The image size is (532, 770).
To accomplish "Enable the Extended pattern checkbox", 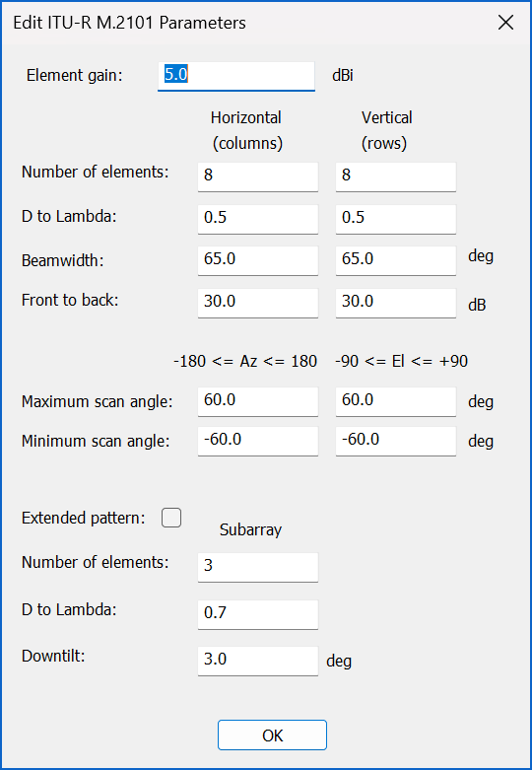I will click(x=171, y=518).
